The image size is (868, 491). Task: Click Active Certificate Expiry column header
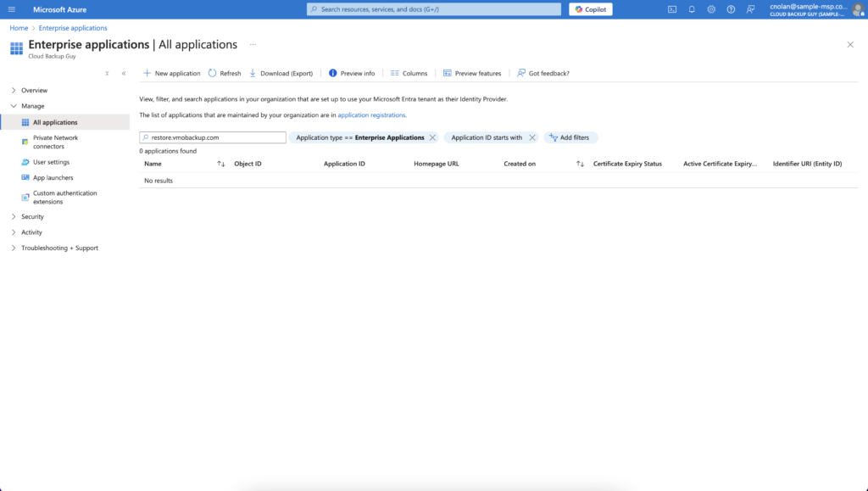point(720,164)
